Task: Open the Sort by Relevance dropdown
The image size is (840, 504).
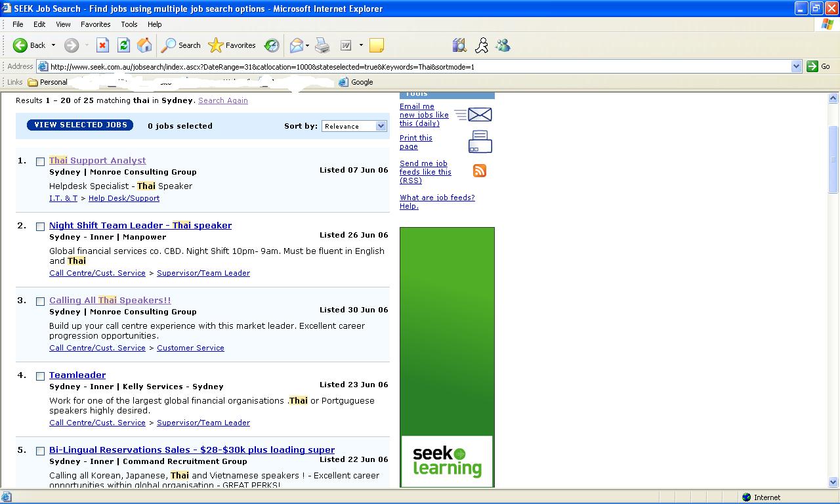Action: point(354,126)
